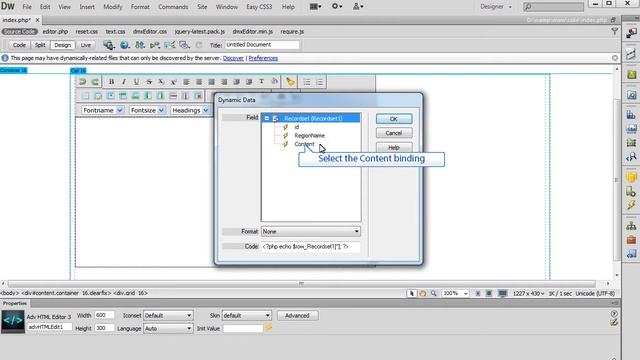Click the horizontal scrollbar under the document
This screenshot has height=360, width=640.
tap(302, 283)
